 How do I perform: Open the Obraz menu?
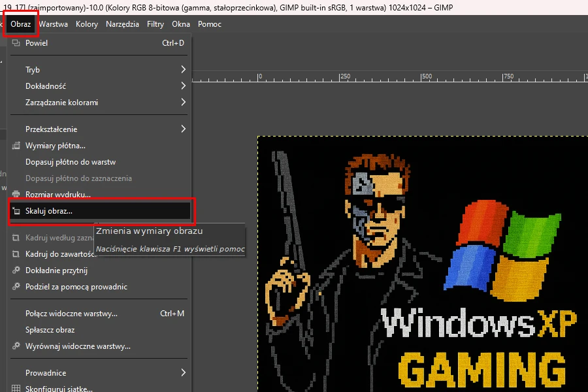pyautogui.click(x=21, y=24)
